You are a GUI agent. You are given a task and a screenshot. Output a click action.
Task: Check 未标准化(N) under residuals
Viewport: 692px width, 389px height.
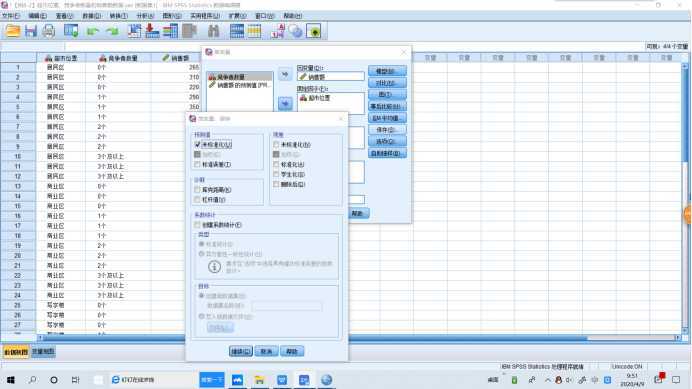276,144
